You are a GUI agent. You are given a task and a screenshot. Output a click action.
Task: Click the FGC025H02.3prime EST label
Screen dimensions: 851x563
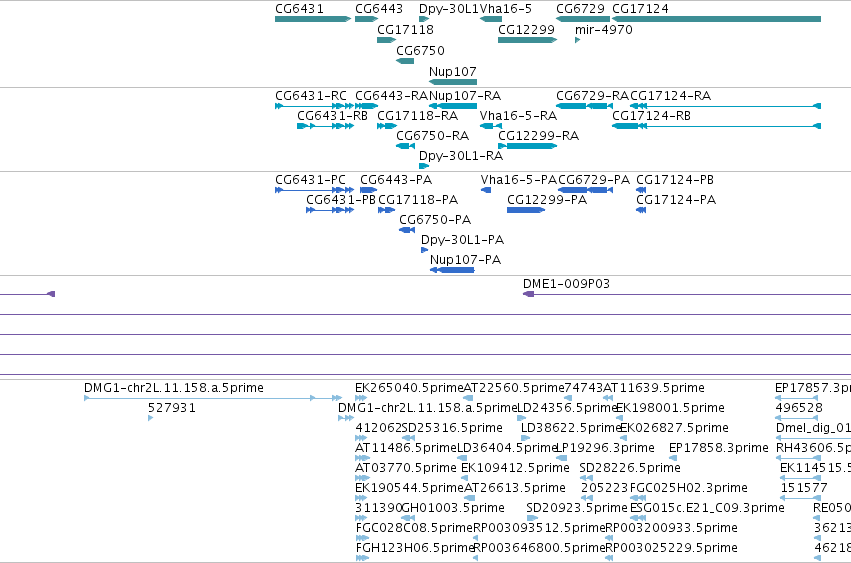(689, 488)
